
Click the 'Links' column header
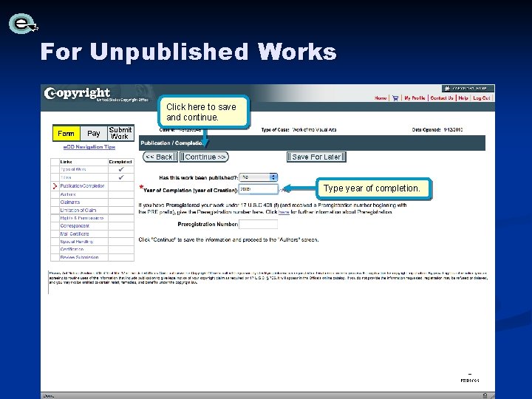[x=66, y=162]
